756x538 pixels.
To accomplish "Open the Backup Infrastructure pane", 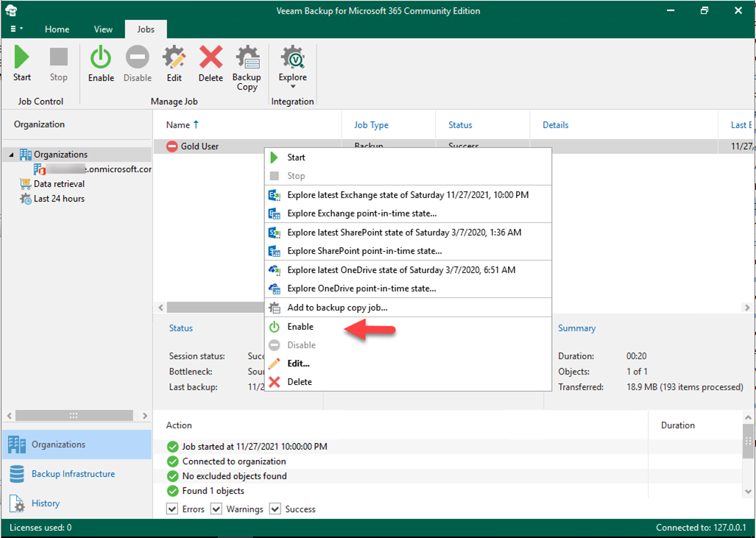I will coord(77,474).
